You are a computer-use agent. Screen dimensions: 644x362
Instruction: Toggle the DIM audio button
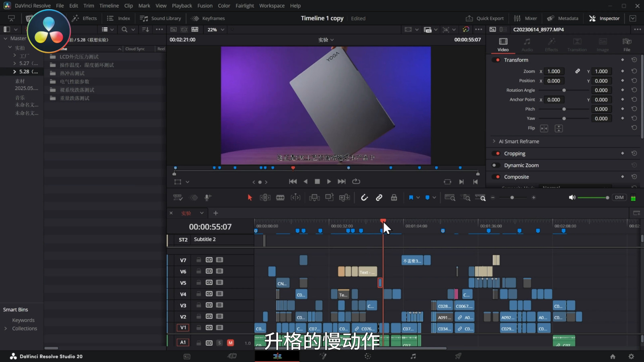click(x=619, y=197)
